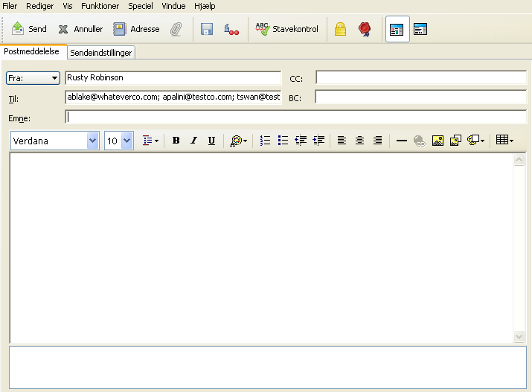Viewport: 532px width, 392px height.
Task: Click the background image icon
Action: (455, 141)
